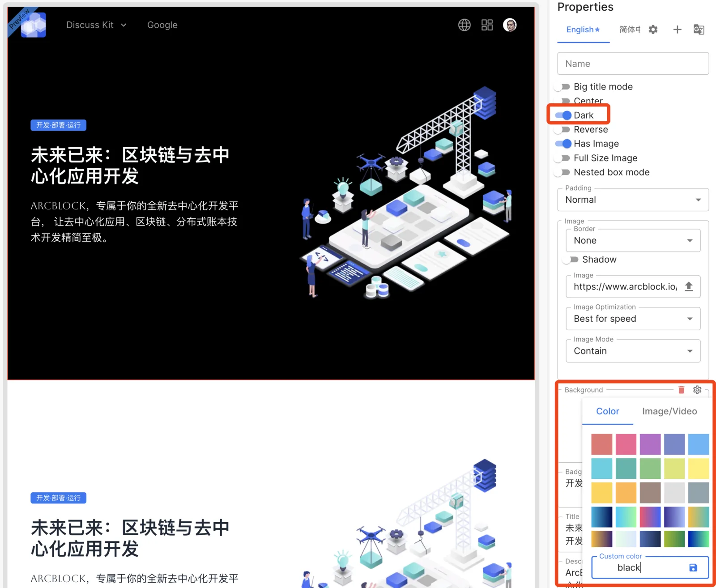Pick the brown color swatch

650,493
